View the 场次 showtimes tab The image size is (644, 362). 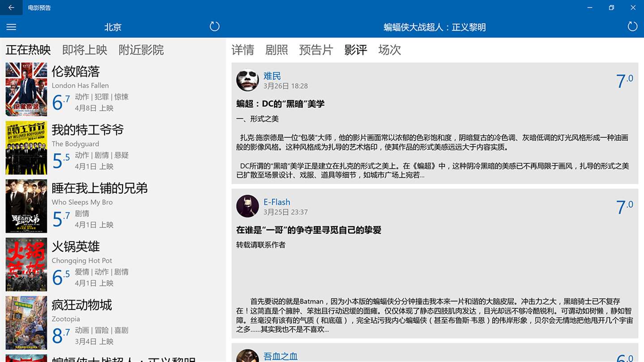pos(390,50)
